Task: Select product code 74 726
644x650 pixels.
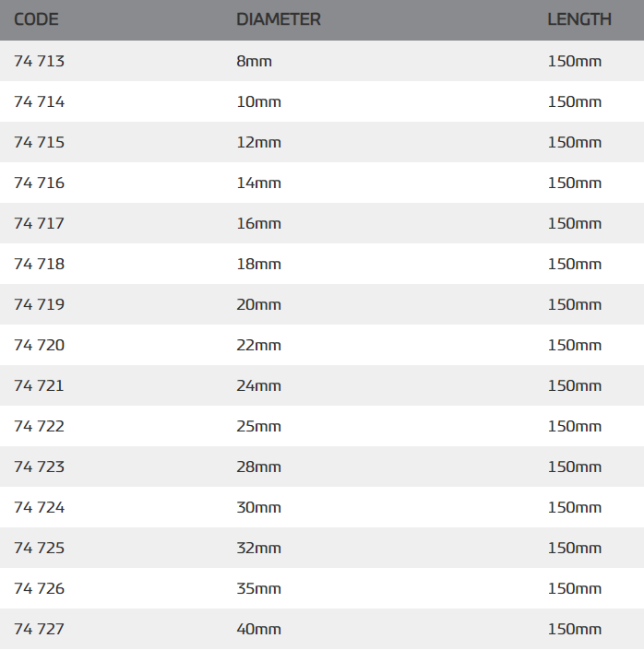Action: coord(40,589)
